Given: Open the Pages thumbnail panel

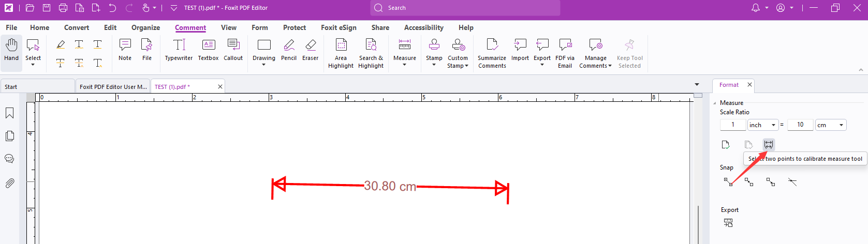Looking at the screenshot, I should [x=9, y=136].
